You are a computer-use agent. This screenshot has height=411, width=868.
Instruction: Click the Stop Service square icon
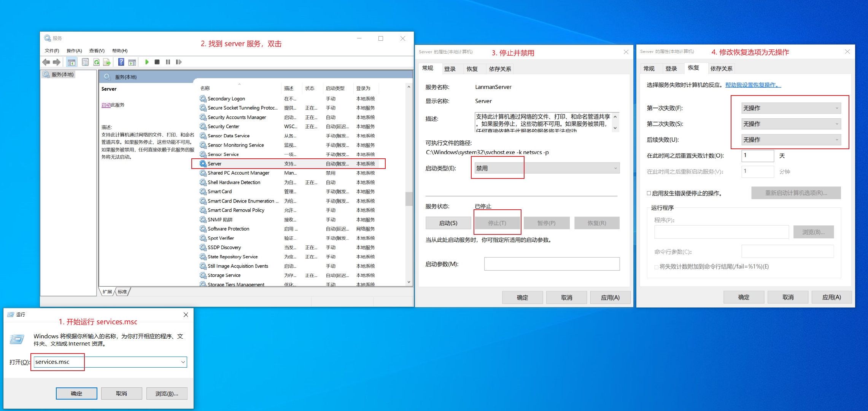coord(157,62)
